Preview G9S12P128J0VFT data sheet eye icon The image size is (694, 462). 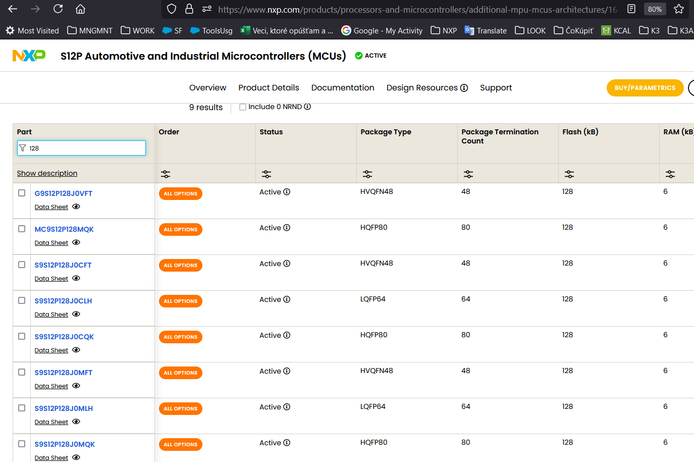click(76, 207)
